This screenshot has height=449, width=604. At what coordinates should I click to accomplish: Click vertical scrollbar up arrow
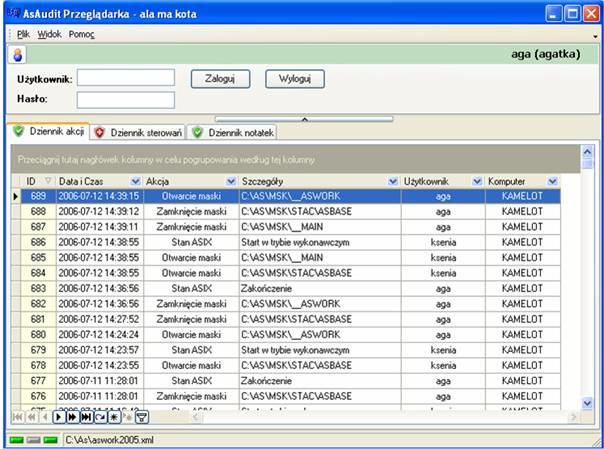pos(587,152)
